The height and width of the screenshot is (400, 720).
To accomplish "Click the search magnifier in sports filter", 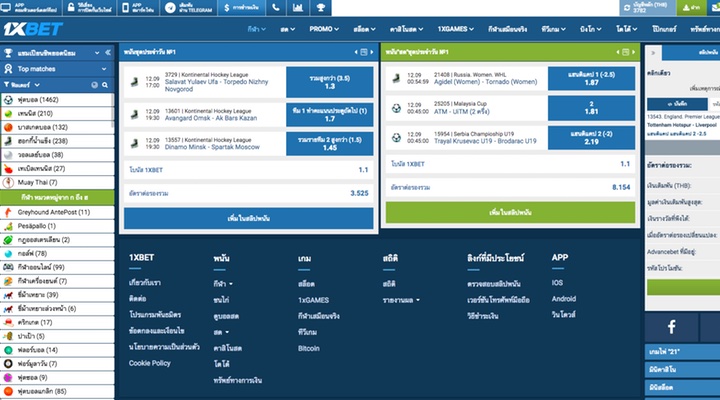I will pos(105,85).
